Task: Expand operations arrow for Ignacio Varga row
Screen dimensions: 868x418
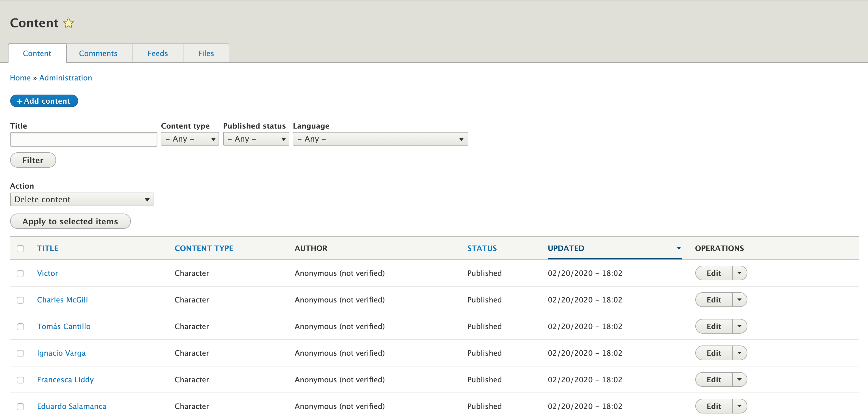Action: [x=739, y=353]
